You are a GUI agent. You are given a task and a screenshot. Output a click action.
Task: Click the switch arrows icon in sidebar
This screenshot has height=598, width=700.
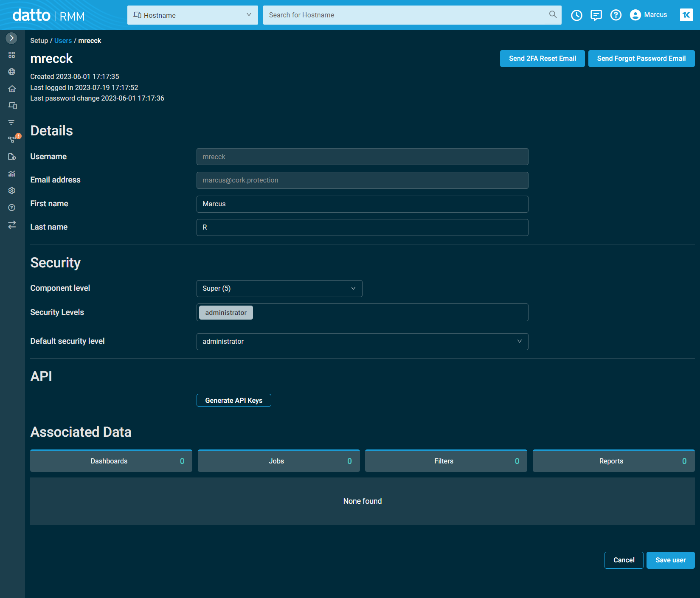pyautogui.click(x=12, y=225)
